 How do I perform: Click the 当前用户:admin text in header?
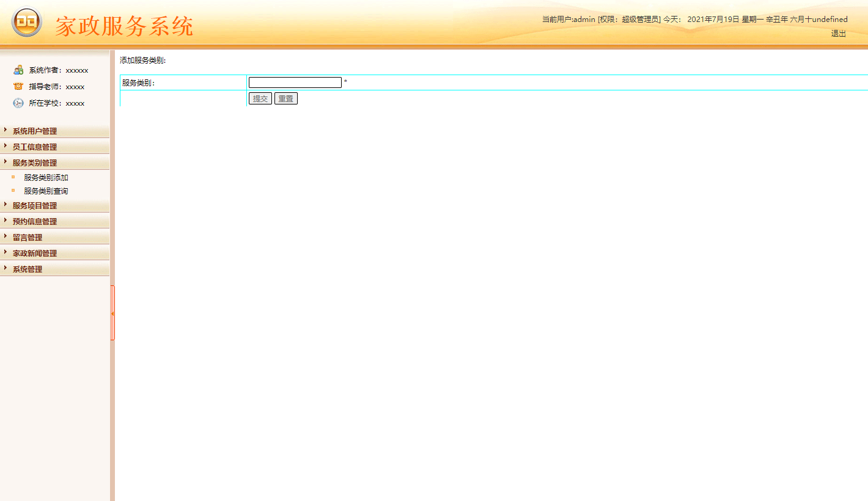568,19
